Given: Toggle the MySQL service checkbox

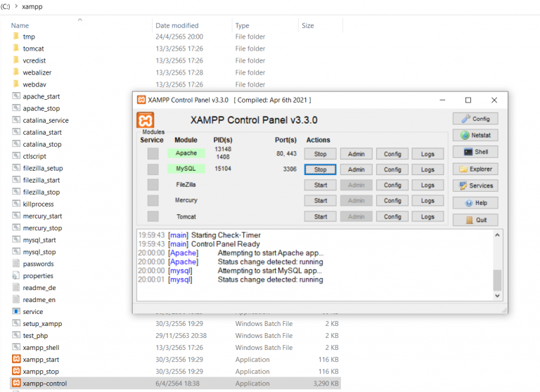Looking at the screenshot, I should point(153,169).
